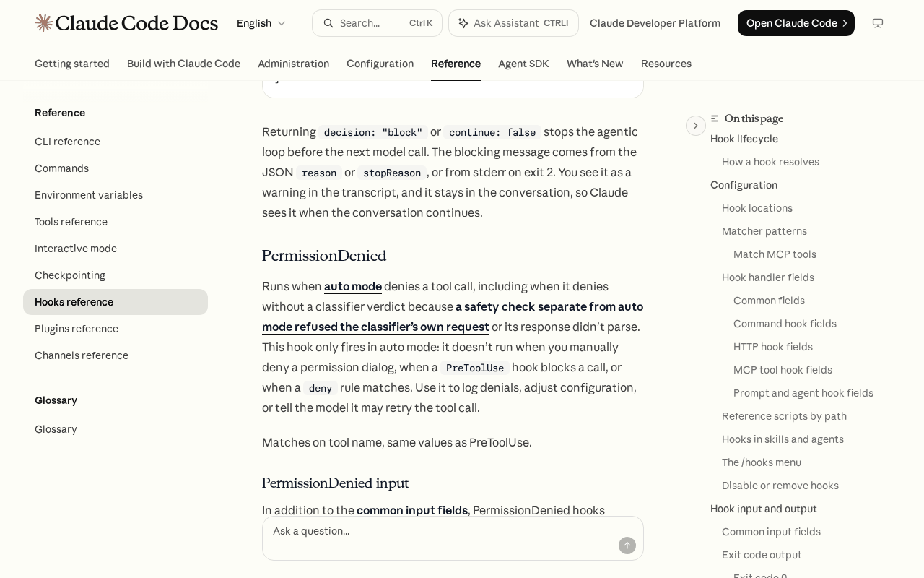Jump to Disable or remove hooks
This screenshot has width=924, height=578.
tap(780, 486)
